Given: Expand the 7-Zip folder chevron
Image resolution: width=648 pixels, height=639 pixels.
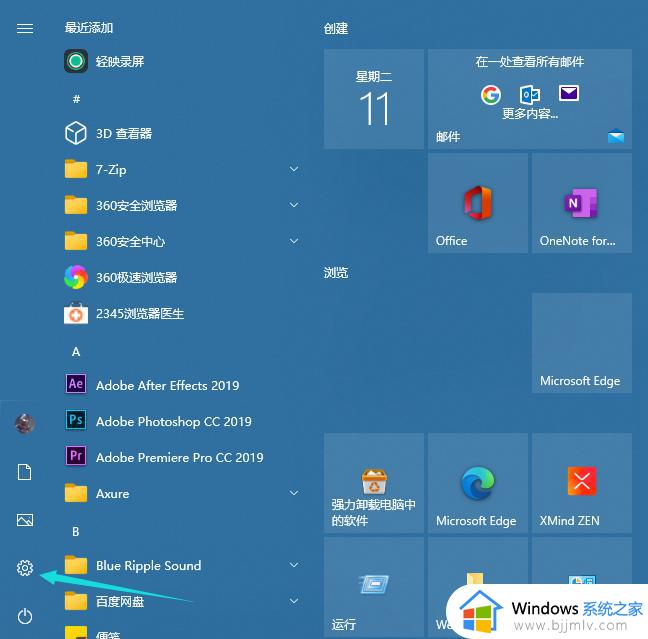Looking at the screenshot, I should pos(294,169).
